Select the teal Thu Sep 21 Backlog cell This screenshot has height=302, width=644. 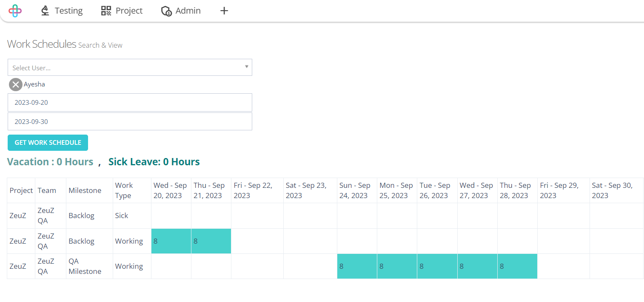point(211,241)
